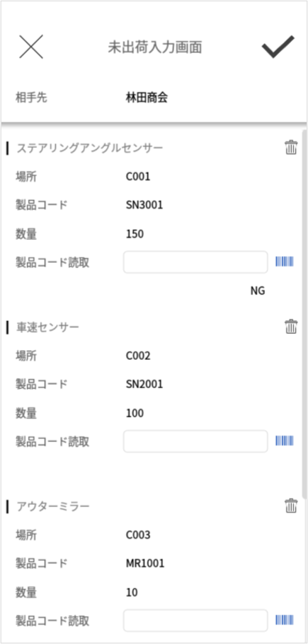Click the X cancel icon in header

pos(31,47)
